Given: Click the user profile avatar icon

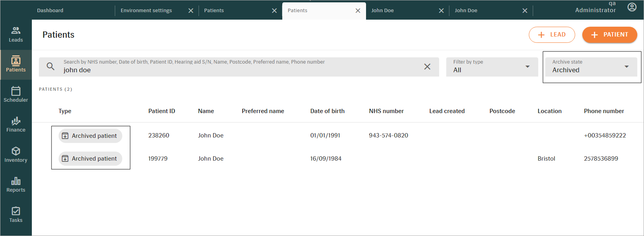Looking at the screenshot, I should (632, 7).
